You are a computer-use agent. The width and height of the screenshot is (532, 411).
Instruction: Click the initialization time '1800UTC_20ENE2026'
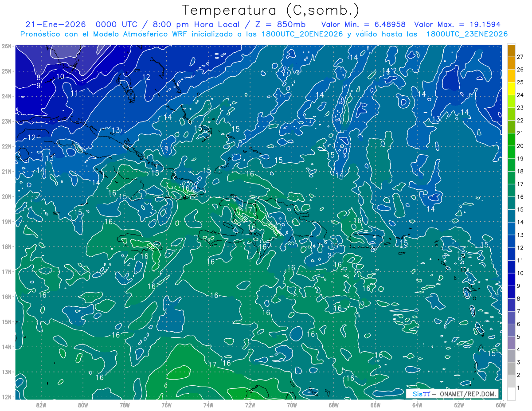301,34
